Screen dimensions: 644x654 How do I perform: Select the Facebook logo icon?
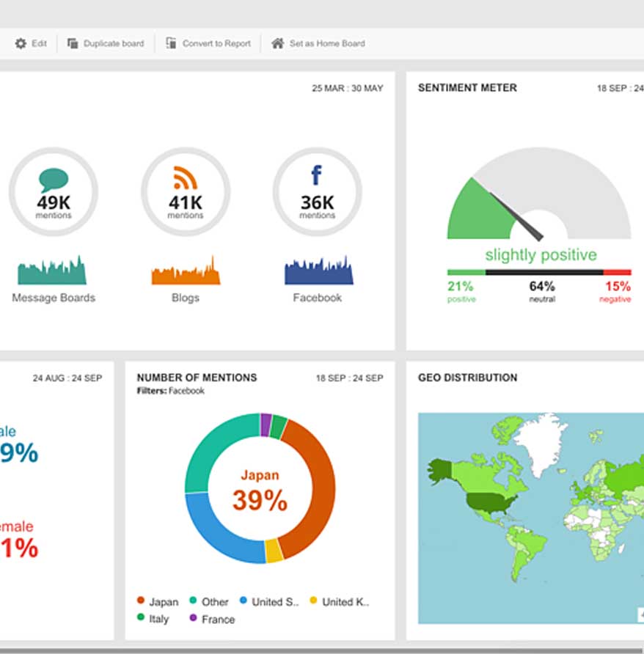(316, 176)
